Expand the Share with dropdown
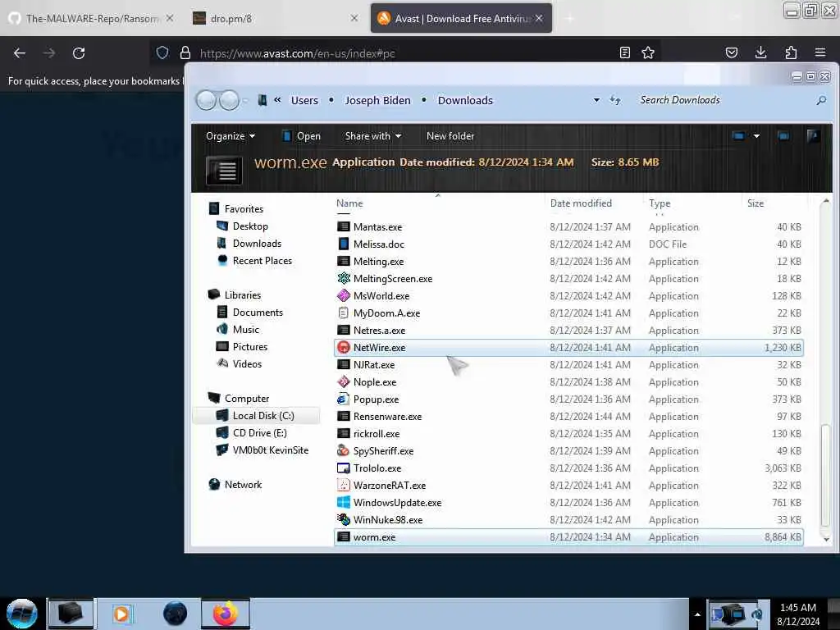840x630 pixels. 373,136
